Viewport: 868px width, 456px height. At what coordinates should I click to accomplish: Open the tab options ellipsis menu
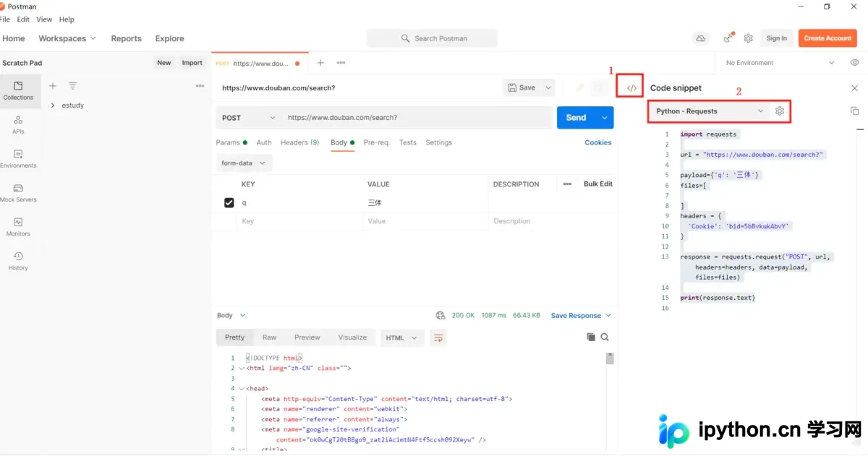[341, 63]
